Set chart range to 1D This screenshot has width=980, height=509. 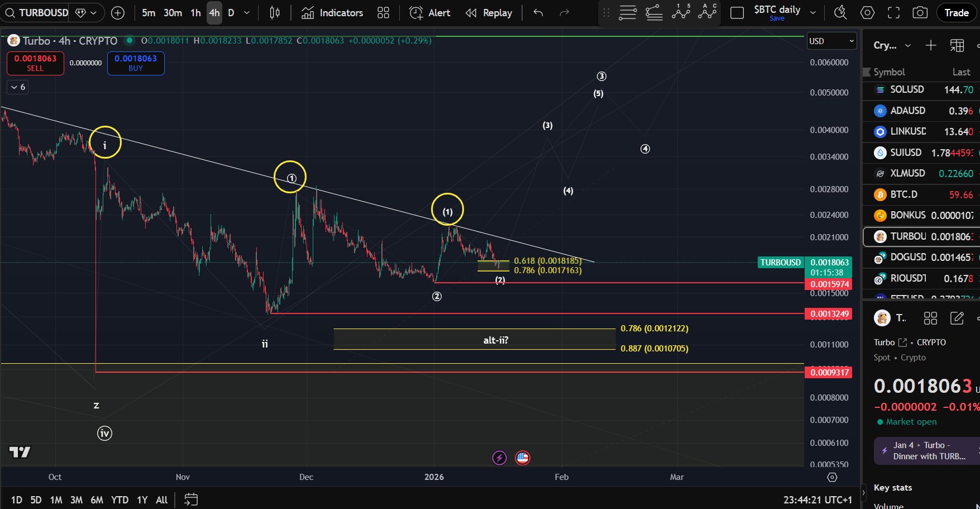pyautogui.click(x=17, y=500)
